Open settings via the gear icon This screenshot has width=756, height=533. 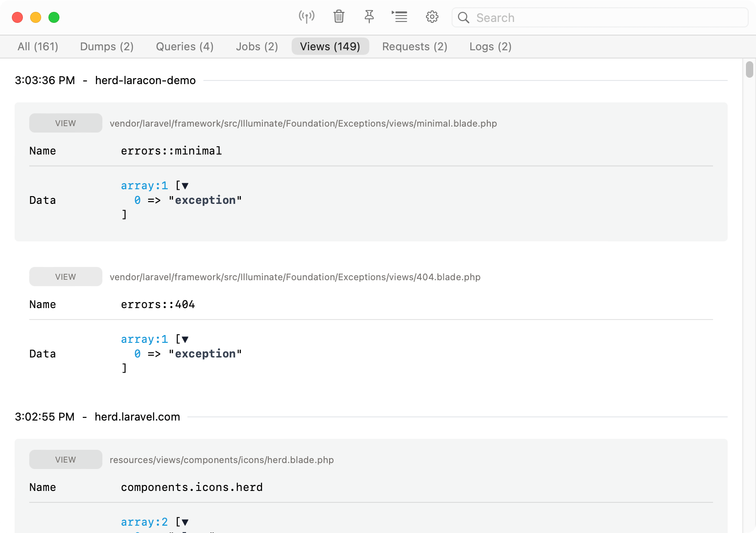tap(432, 17)
